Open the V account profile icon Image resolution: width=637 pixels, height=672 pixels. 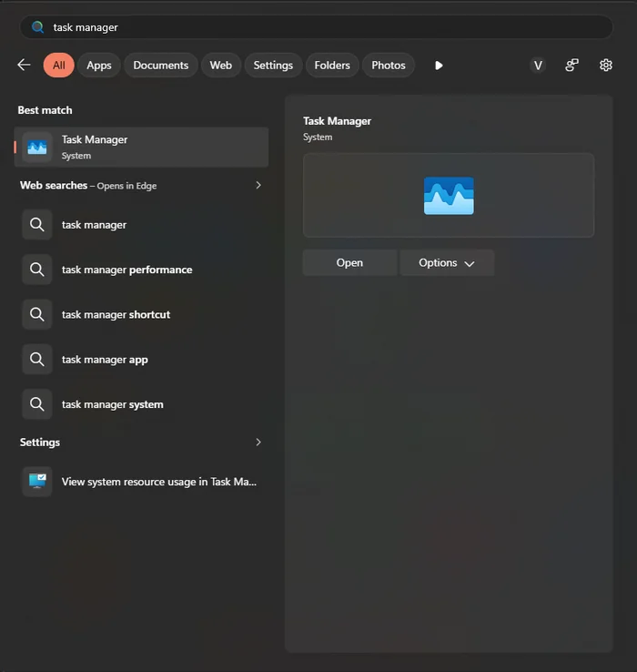coord(538,66)
